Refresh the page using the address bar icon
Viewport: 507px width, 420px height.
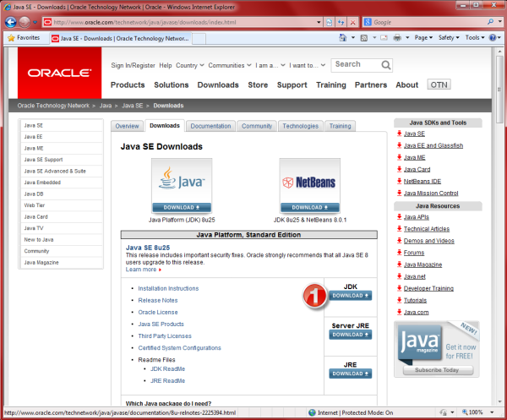pyautogui.click(x=341, y=22)
